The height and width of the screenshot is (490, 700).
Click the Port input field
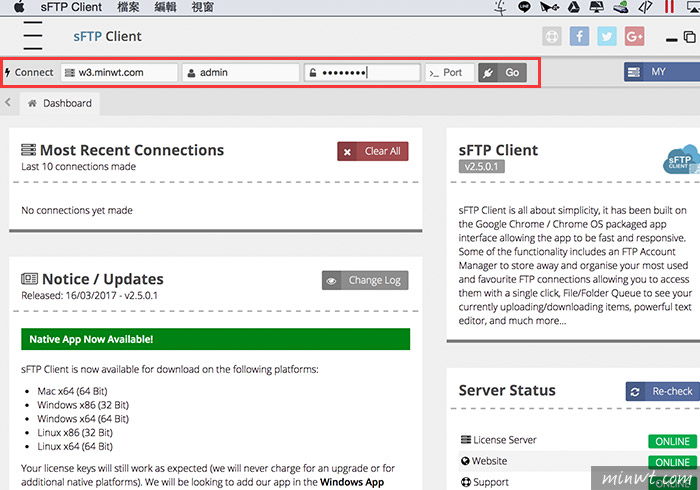coord(450,72)
